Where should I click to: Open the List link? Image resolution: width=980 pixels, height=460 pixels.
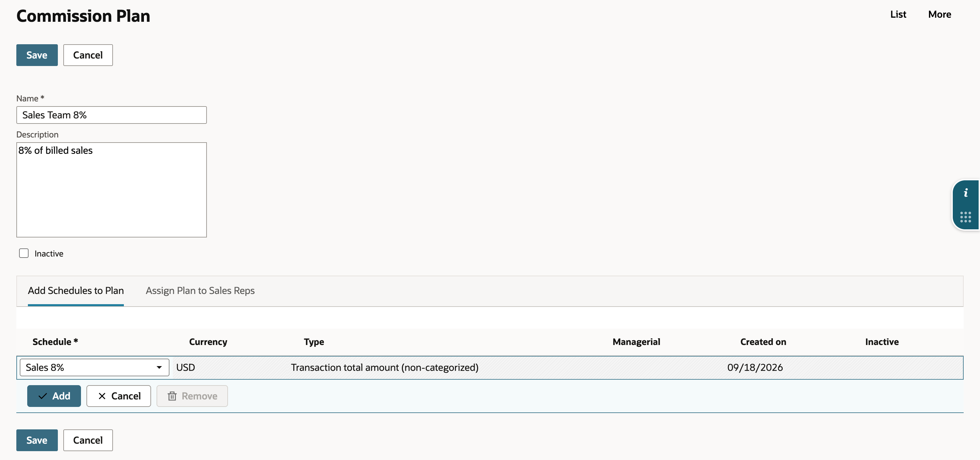pyautogui.click(x=898, y=14)
